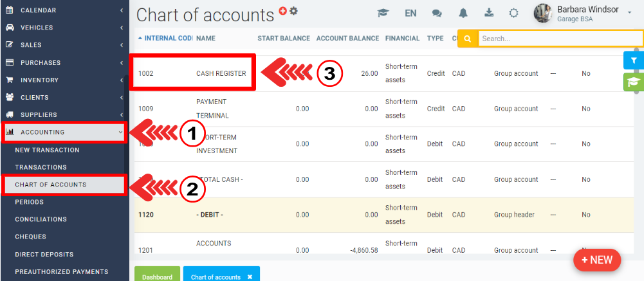Click the graduation cap tutorial icon in header
The width and height of the screenshot is (644, 281).
click(x=383, y=13)
